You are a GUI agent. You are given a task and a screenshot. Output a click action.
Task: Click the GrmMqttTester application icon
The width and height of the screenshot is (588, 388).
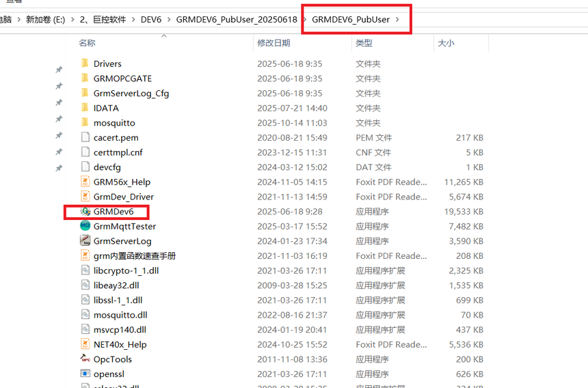tap(85, 226)
